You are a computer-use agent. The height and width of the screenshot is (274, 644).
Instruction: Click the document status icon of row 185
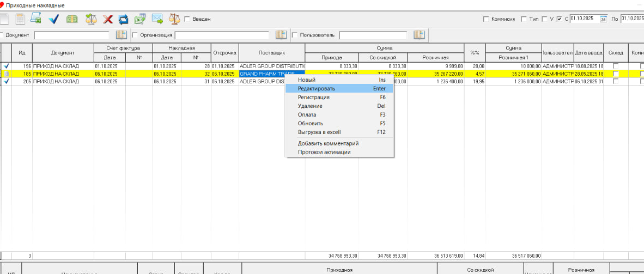(x=6, y=74)
